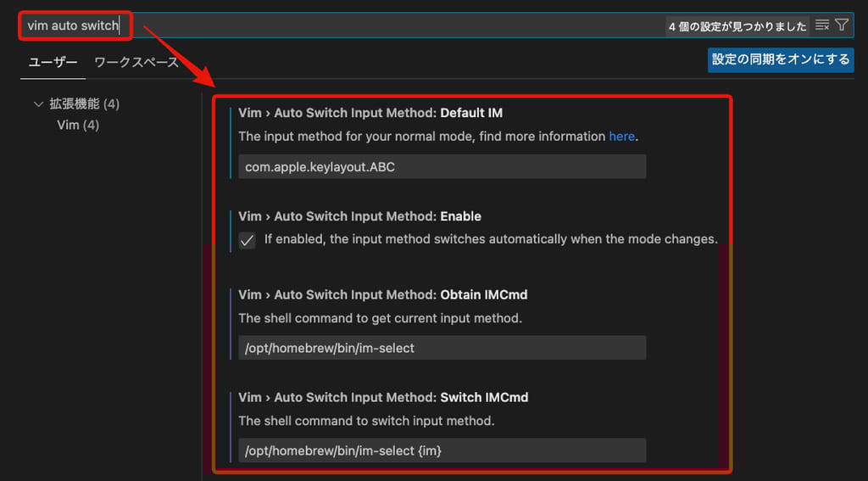Toggle the Auto Switch Input Method Enable checkbox
868x481 pixels.
[x=247, y=240]
